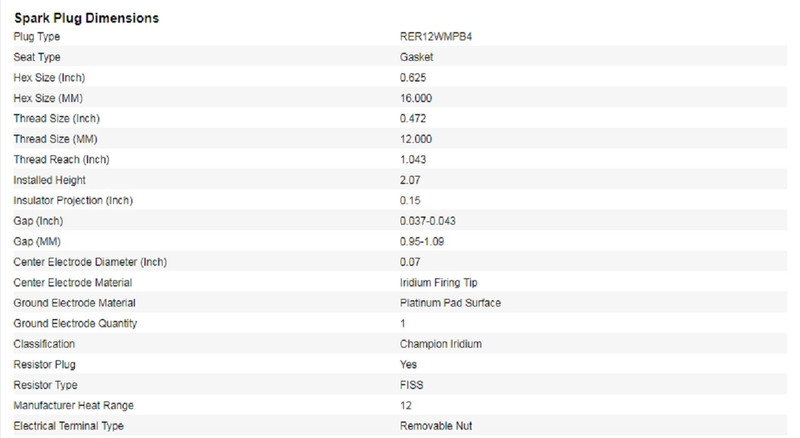
Task: Click the Spark Plug Dimensions heading
Action: point(86,18)
